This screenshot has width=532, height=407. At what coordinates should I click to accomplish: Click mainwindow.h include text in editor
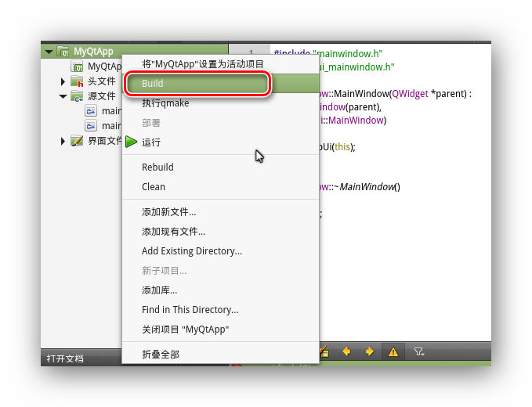(x=348, y=54)
